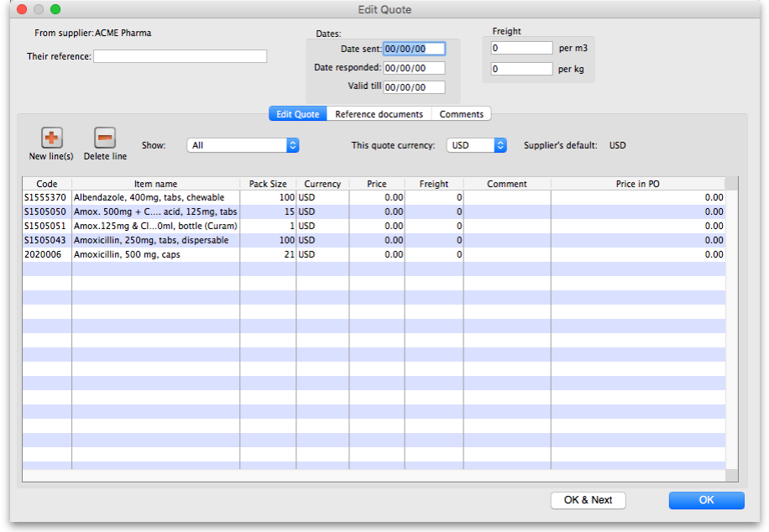
Task: Click the Valid till date field
Action: (414, 87)
